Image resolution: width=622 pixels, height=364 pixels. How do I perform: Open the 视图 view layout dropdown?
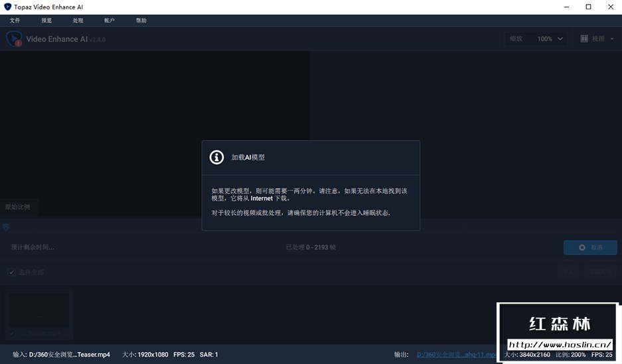[597, 39]
